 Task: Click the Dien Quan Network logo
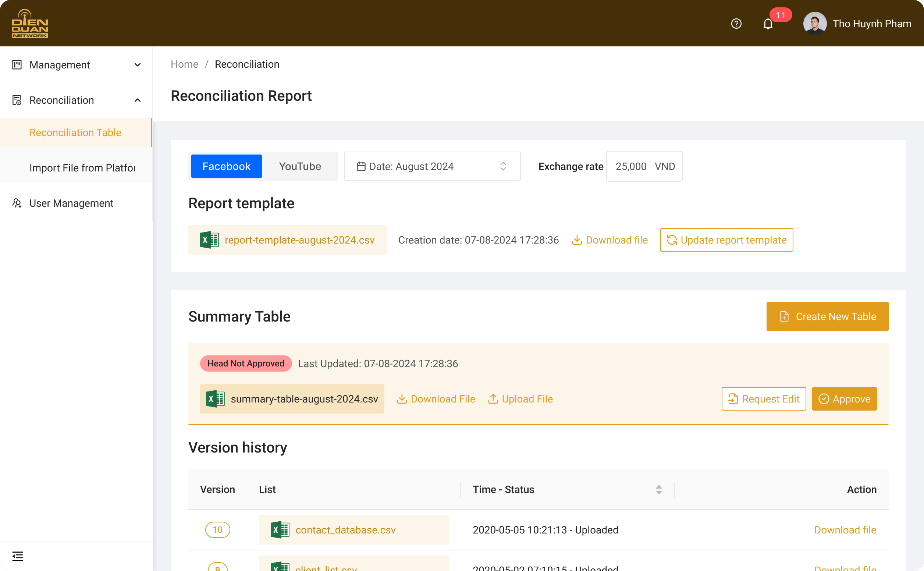click(x=30, y=24)
